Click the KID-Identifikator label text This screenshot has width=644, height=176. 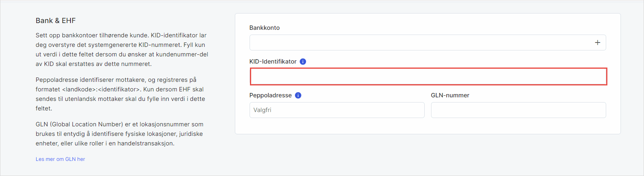pyautogui.click(x=273, y=62)
